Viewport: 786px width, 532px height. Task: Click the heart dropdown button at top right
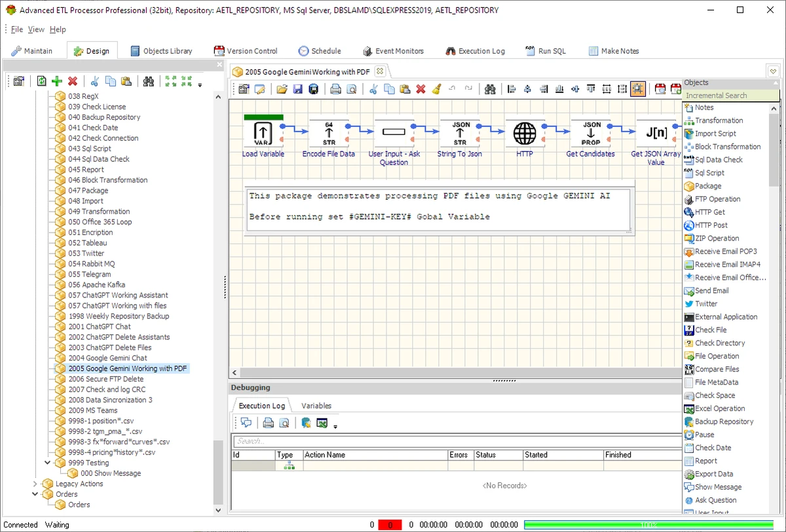[773, 71]
